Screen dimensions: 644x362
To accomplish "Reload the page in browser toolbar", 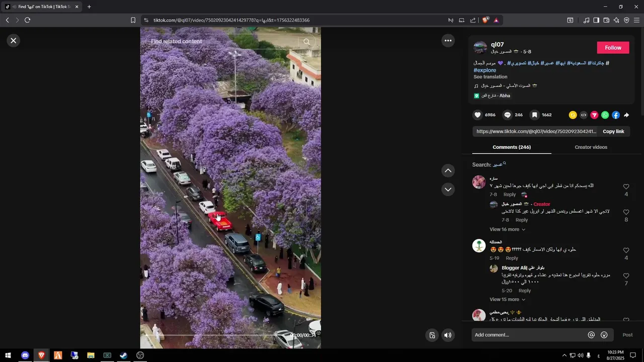I will 27,20.
